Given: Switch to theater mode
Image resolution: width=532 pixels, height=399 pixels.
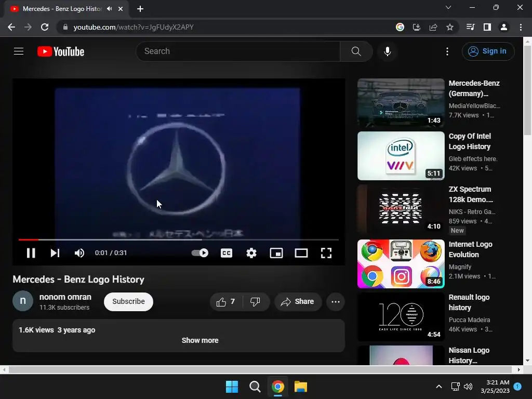Looking at the screenshot, I should 301,253.
